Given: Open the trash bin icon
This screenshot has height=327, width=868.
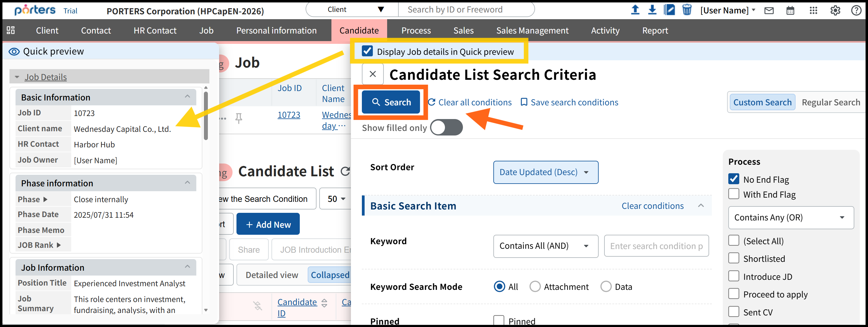Looking at the screenshot, I should [686, 10].
